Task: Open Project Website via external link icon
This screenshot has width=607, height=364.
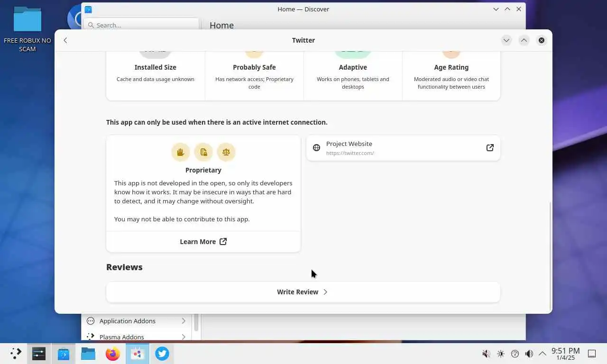Action: 490,148
